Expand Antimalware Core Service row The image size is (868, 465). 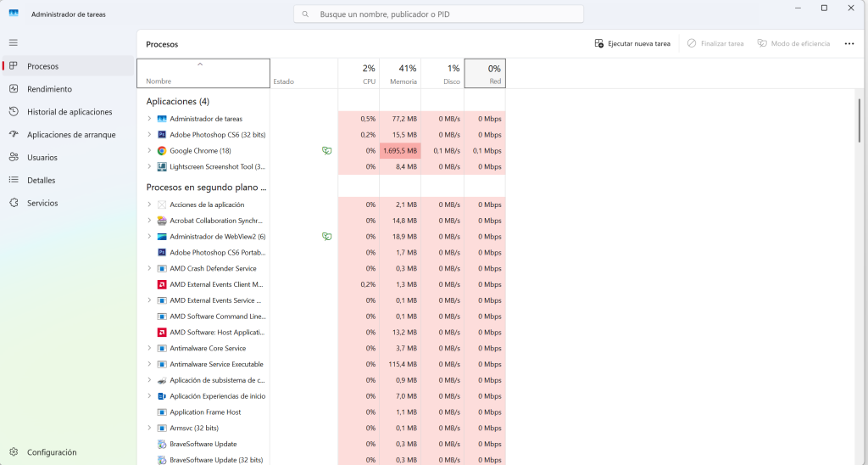(149, 348)
